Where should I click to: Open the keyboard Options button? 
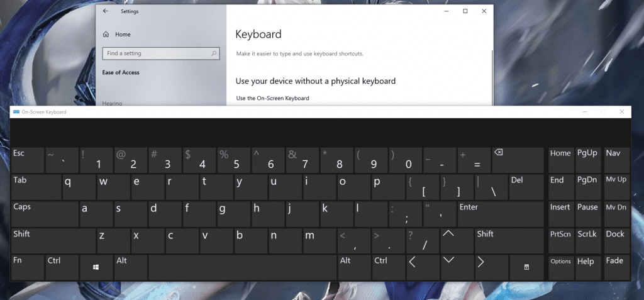(x=560, y=267)
